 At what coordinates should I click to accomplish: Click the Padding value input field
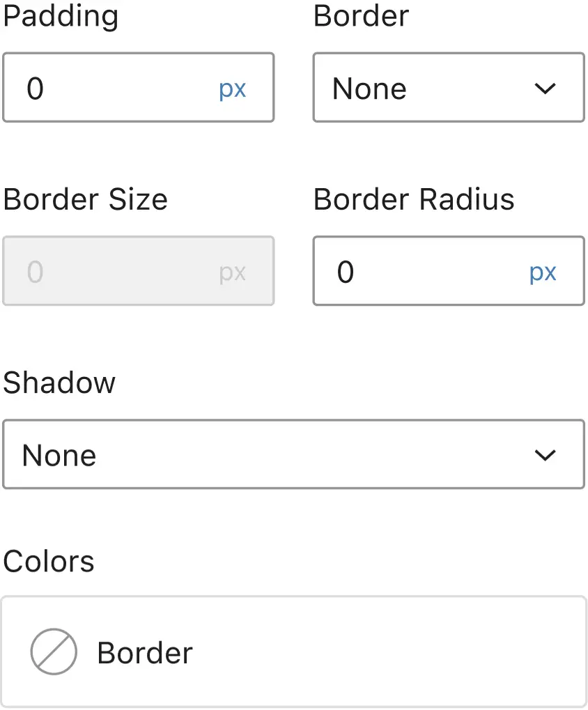(x=111, y=88)
